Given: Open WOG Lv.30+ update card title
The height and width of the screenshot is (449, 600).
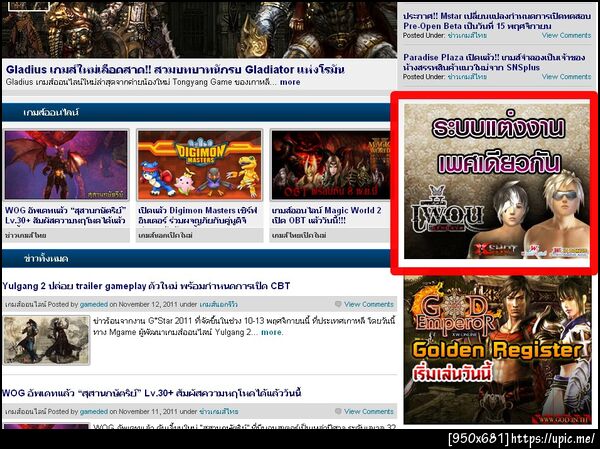Looking at the screenshot, I should click(65, 216).
